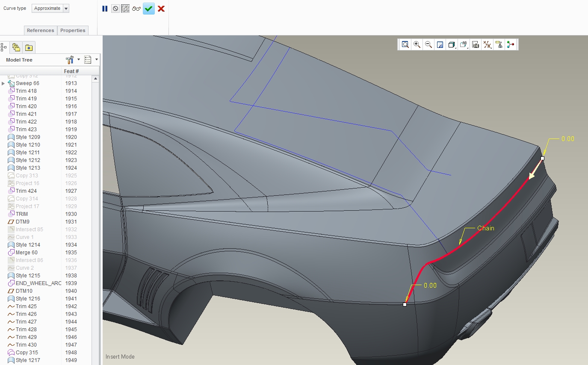
Task: Open the Model Tree settings dropdown arrow
Action: tap(78, 60)
